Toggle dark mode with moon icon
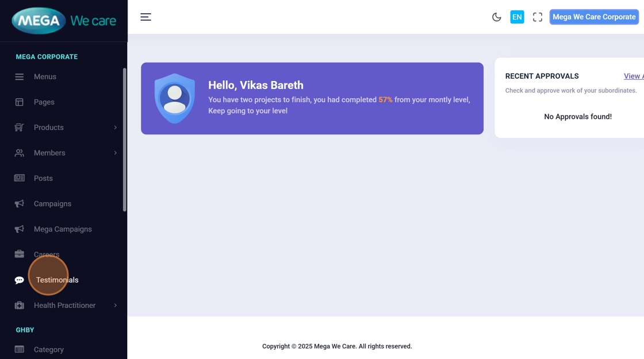The width and height of the screenshot is (644, 359). [496, 17]
